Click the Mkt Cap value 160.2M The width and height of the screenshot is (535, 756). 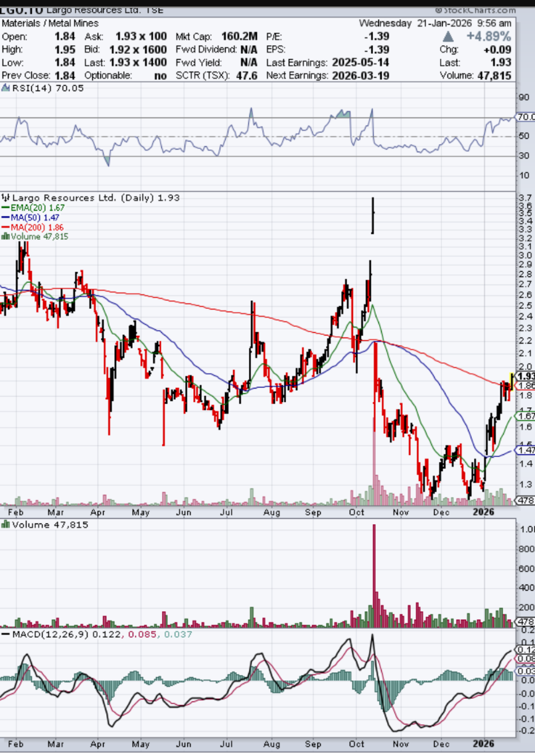point(240,37)
